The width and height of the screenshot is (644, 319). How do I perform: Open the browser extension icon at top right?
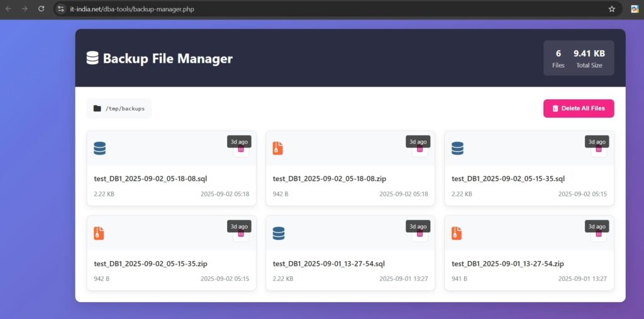point(635,9)
